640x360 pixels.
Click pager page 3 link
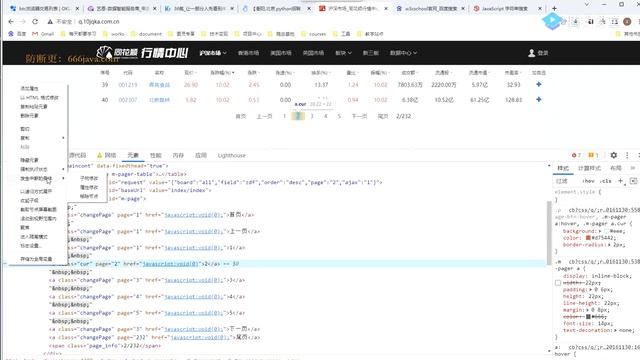coord(312,116)
